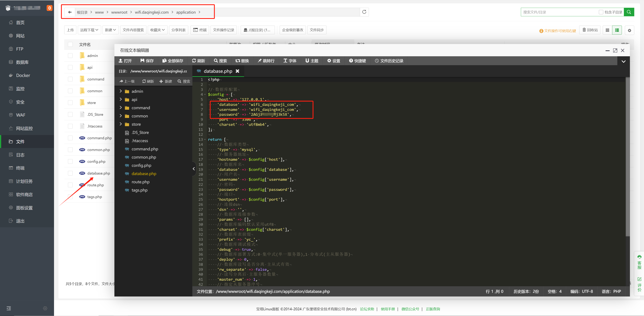Open 论坛求助 footer link
Screen dimensions: 644x316
click(367, 309)
